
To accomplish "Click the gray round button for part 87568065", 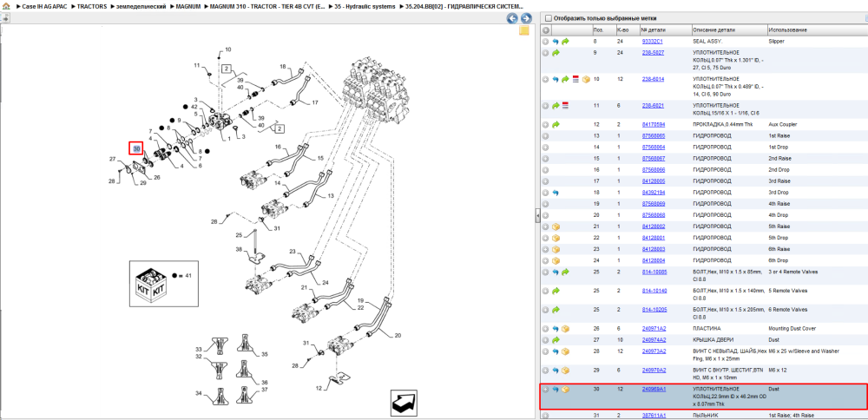I will click(545, 136).
